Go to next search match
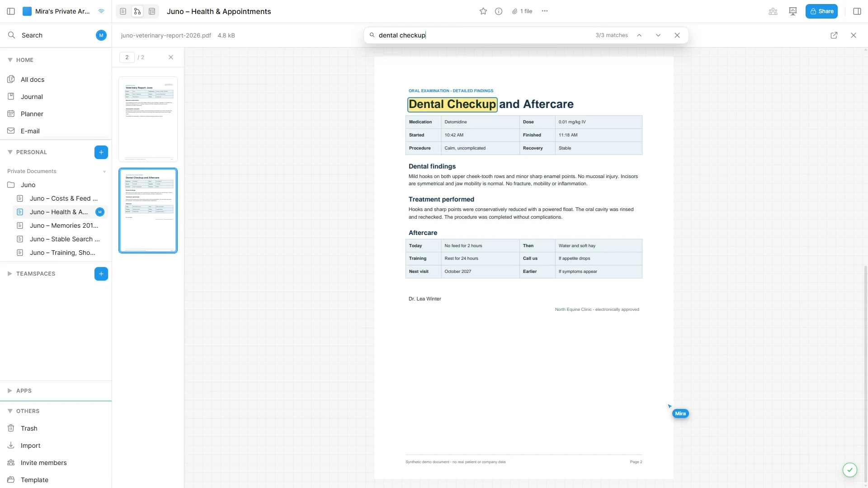This screenshot has height=488, width=868. click(x=658, y=35)
